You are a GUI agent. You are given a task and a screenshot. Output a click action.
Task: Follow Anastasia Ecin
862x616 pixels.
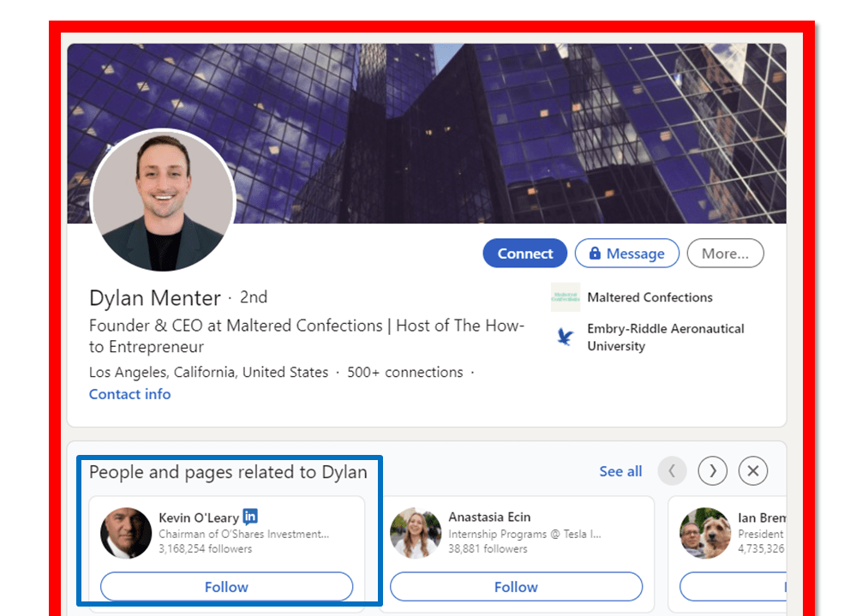[516, 587]
